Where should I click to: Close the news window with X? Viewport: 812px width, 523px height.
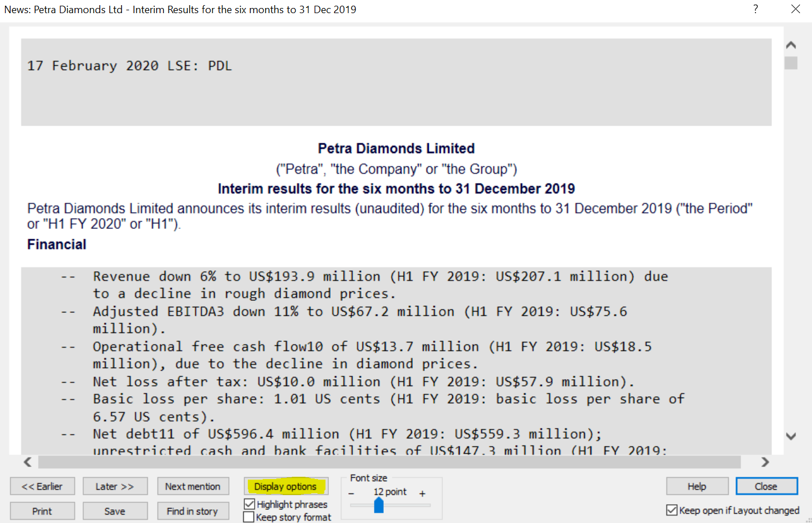click(x=795, y=9)
